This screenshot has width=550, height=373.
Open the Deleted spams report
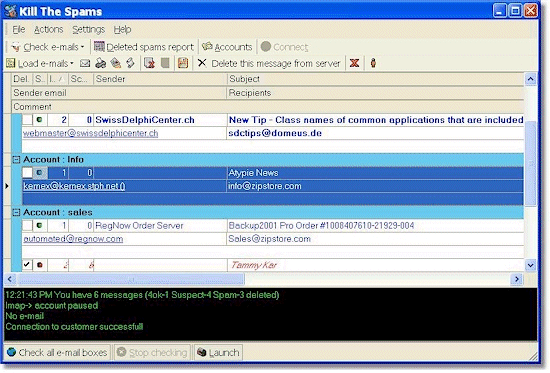(x=144, y=47)
